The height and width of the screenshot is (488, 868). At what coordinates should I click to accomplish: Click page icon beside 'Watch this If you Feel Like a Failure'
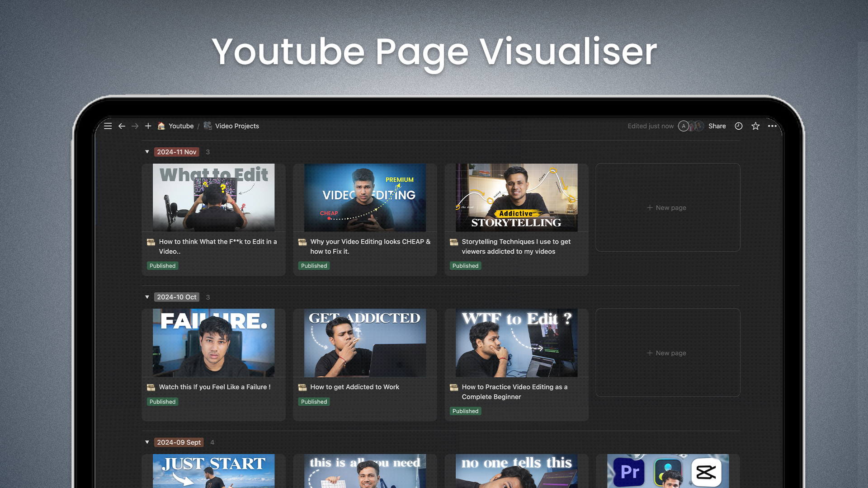point(151,387)
